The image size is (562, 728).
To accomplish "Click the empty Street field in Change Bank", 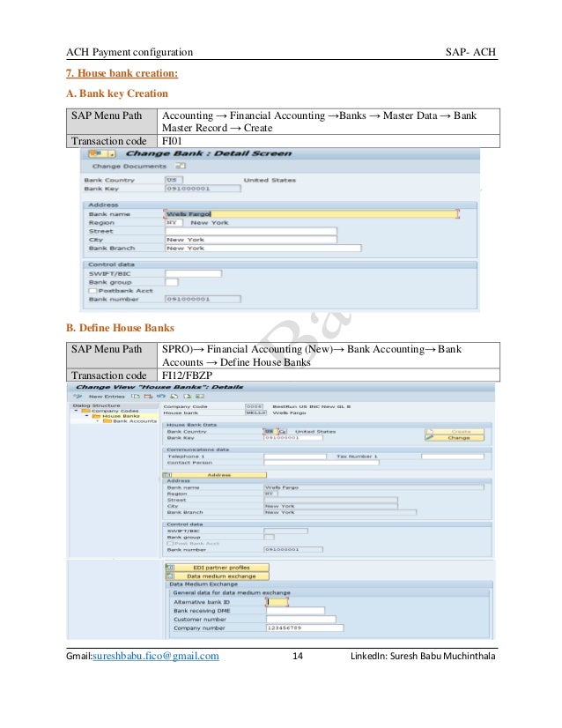I will (x=251, y=231).
